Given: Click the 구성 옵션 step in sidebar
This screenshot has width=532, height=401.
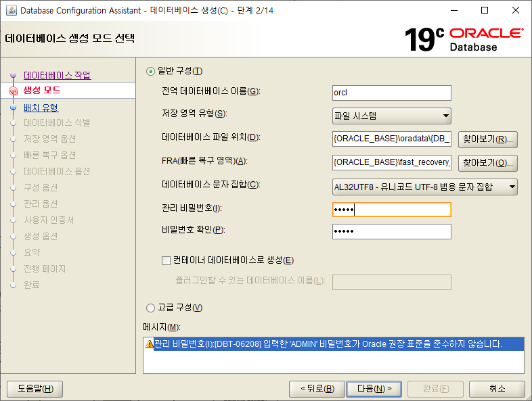Looking at the screenshot, I should (41, 188).
